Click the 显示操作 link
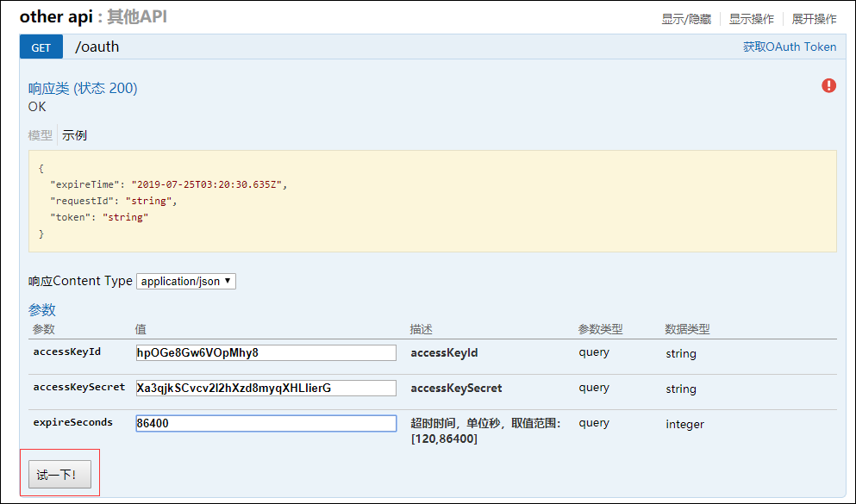 pyautogui.click(x=751, y=19)
